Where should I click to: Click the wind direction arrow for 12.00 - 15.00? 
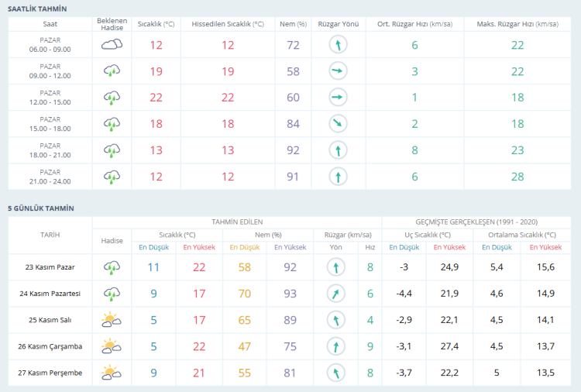338,98
